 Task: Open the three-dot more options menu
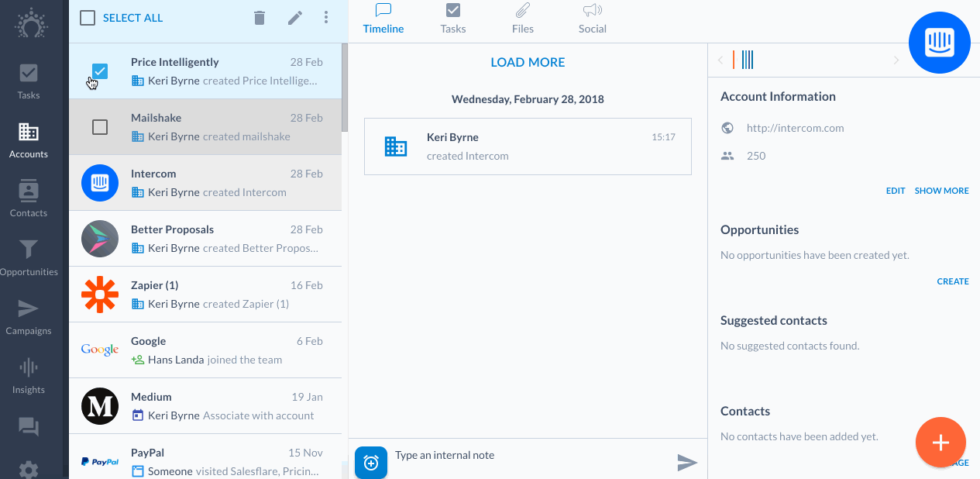(x=326, y=18)
